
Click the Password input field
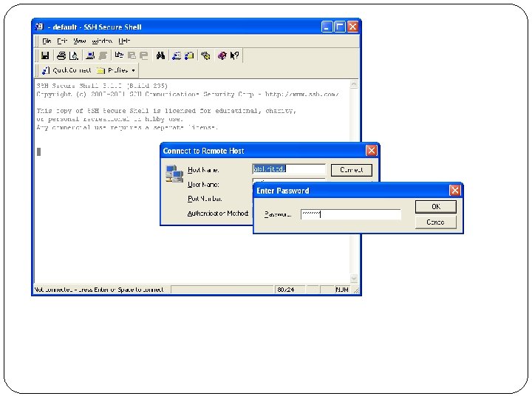point(351,214)
